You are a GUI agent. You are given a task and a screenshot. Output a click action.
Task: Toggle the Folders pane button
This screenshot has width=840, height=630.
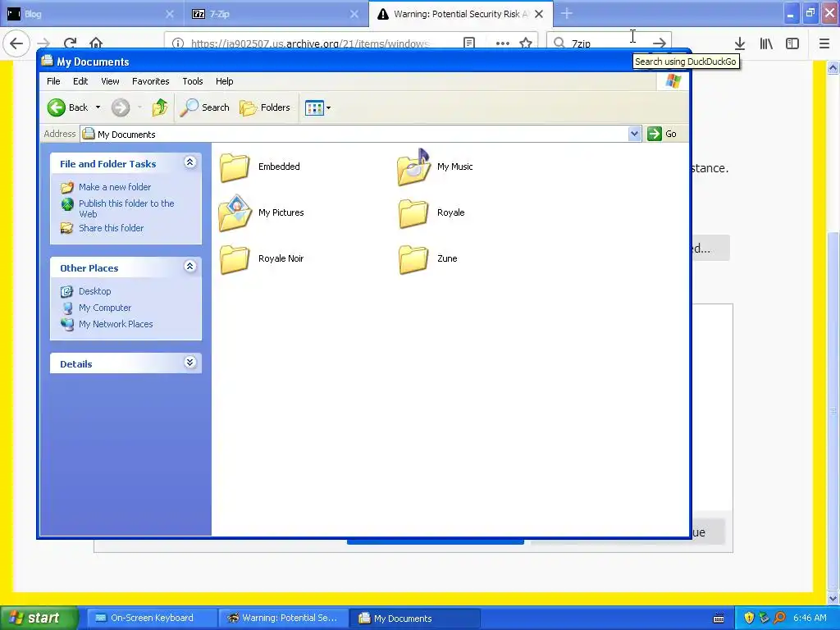[265, 107]
